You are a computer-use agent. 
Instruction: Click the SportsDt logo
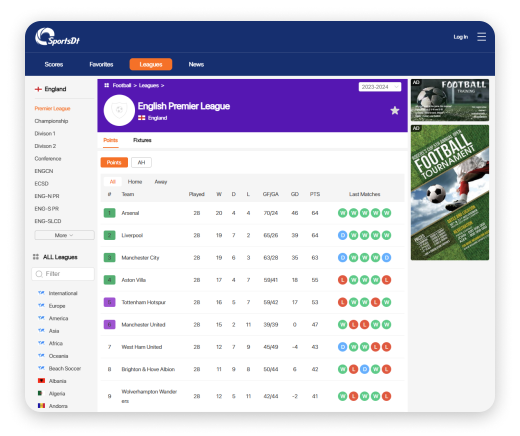(57, 37)
